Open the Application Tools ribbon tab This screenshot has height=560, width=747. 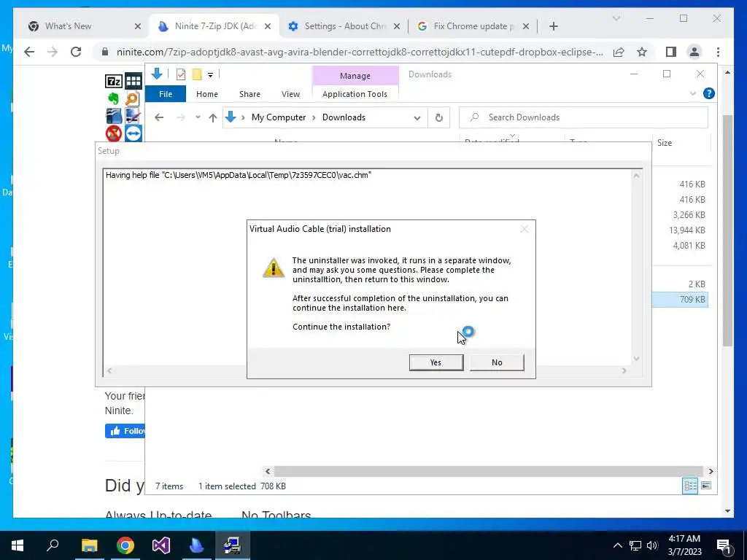click(355, 94)
